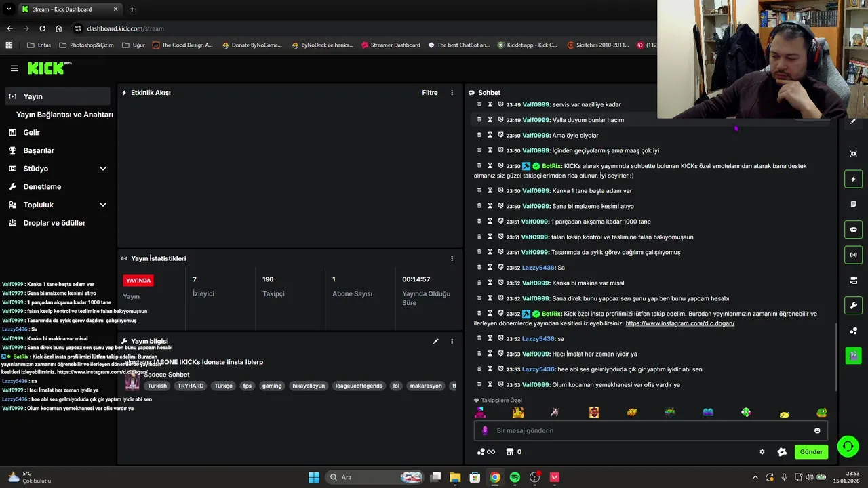Open Chrome apps grid in bookmarks bar

[9, 45]
